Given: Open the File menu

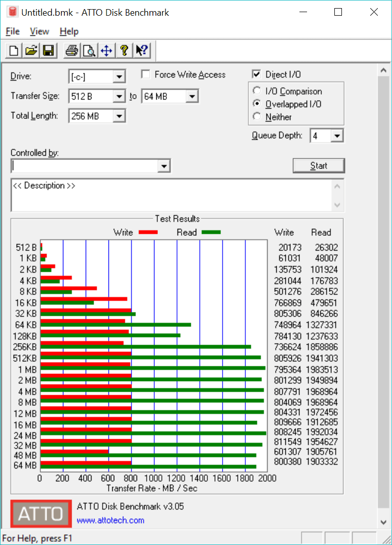Looking at the screenshot, I should 13,31.
